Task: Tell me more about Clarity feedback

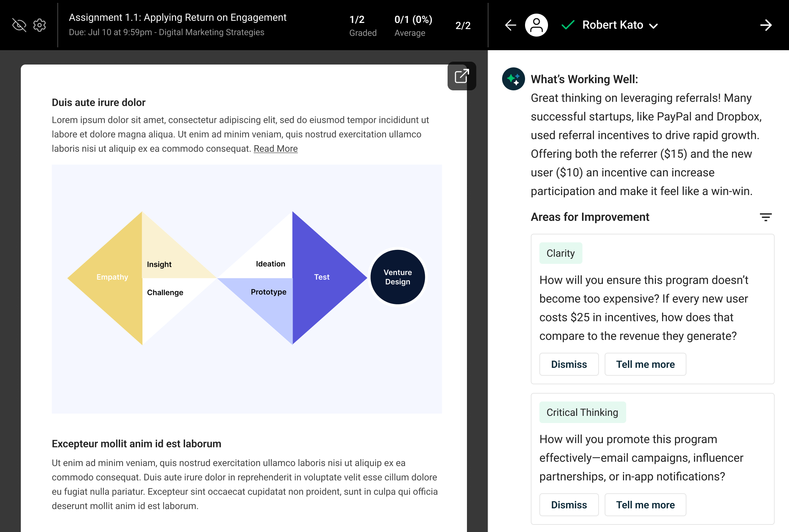Action: pos(645,364)
